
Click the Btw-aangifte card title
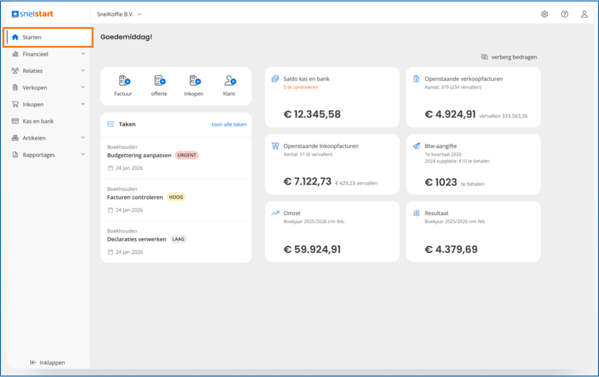(440, 146)
